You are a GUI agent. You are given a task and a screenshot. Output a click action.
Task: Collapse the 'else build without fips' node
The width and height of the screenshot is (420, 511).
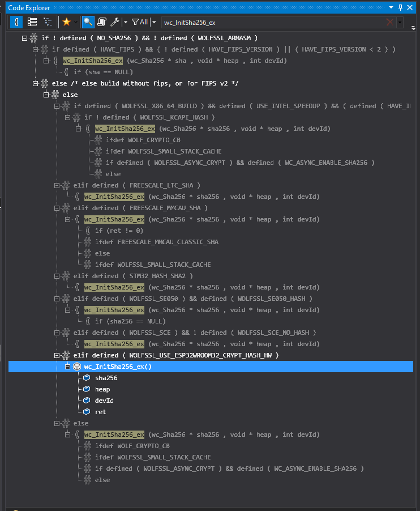tap(35, 83)
